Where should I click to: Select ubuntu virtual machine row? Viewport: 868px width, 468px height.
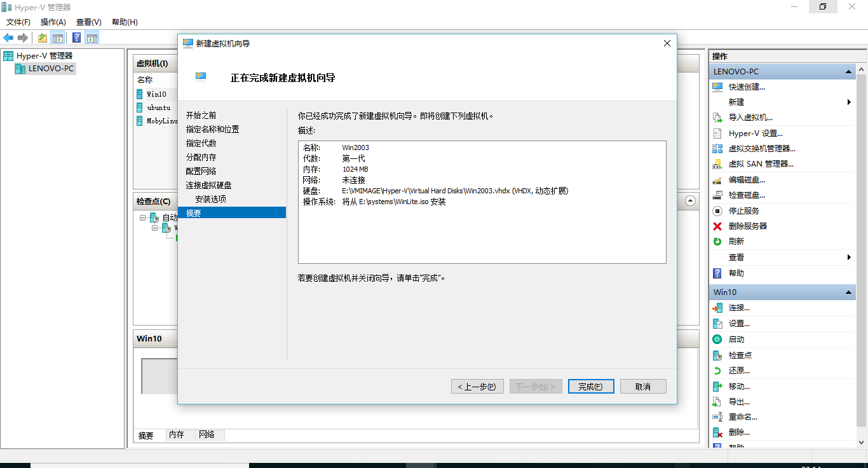click(156, 108)
